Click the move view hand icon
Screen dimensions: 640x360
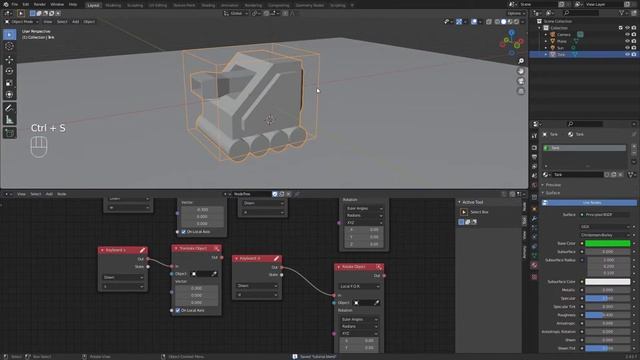(x=521, y=71)
